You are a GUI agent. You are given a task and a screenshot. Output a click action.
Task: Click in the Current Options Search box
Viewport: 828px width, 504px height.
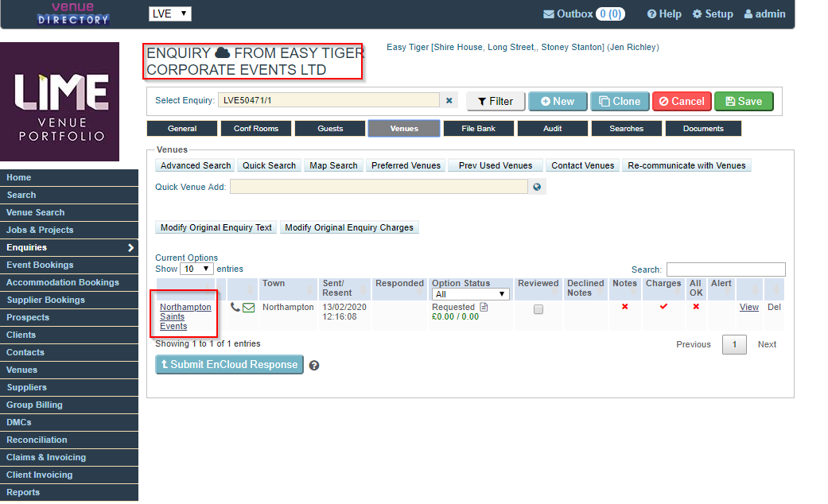(725, 269)
